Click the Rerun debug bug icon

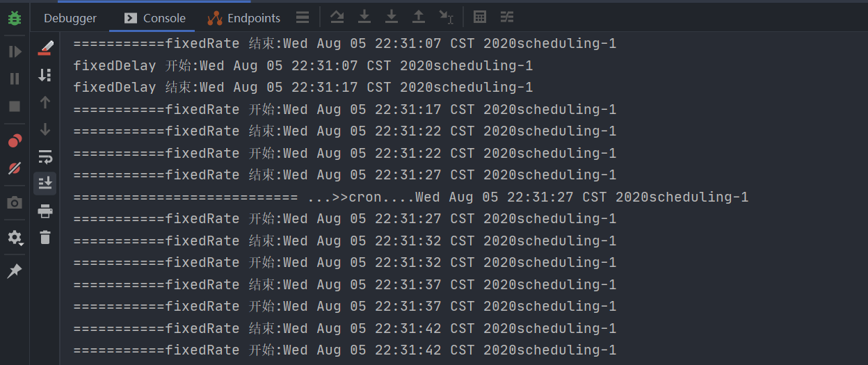(15, 18)
